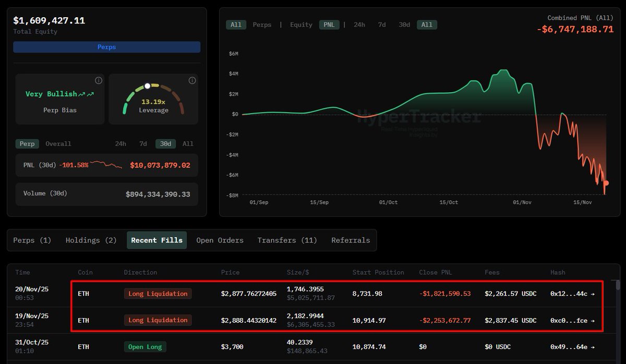
Task: Click the blue Perps bar button
Action: coord(106,47)
